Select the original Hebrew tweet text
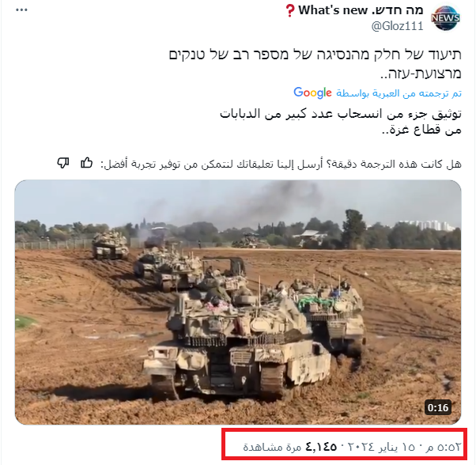Screen dimensions: 476x465 pyautogui.click(x=315, y=64)
